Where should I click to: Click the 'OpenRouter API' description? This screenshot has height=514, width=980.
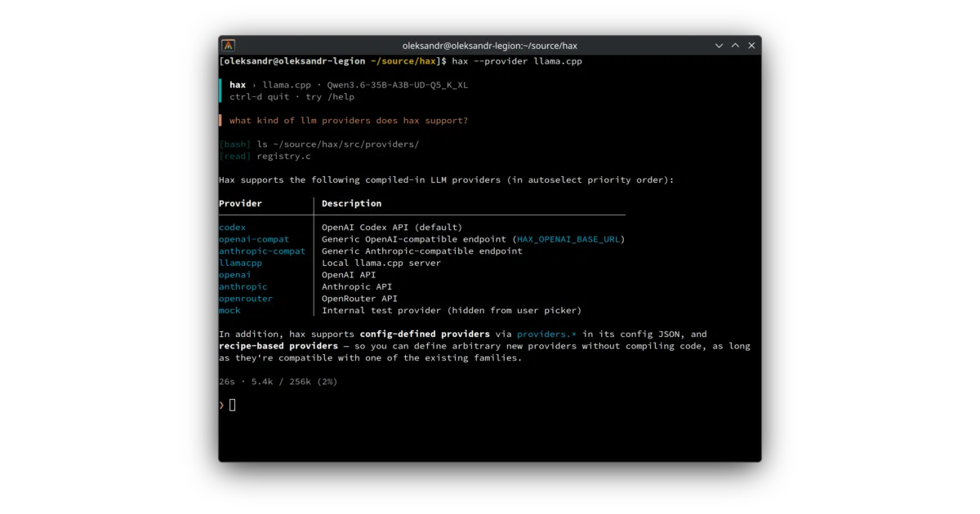[x=359, y=299]
